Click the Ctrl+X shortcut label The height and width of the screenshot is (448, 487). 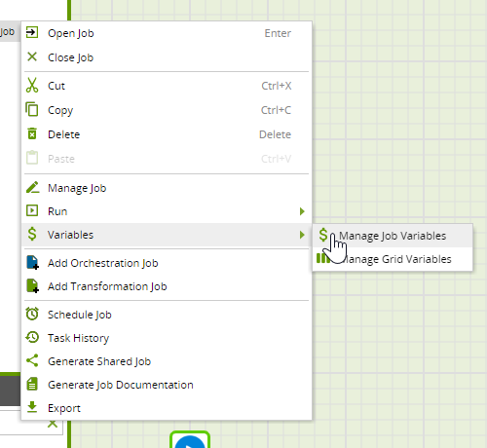tap(277, 86)
